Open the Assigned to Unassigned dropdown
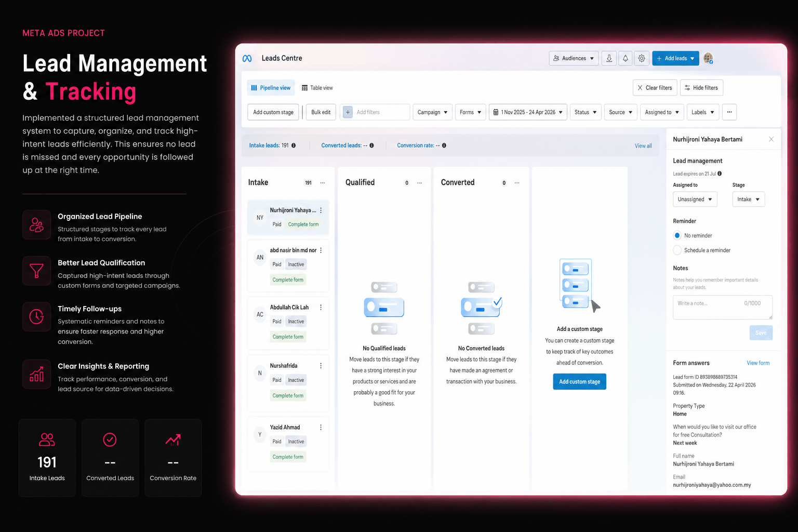The width and height of the screenshot is (798, 532). point(695,199)
